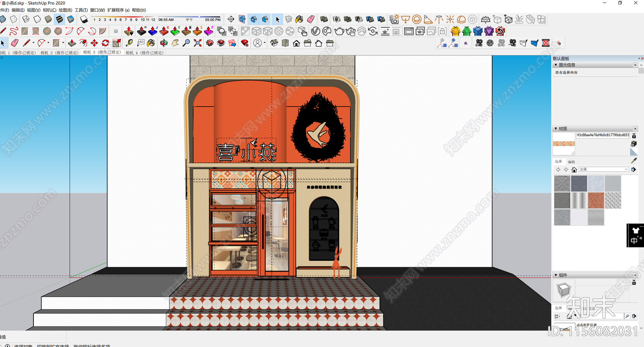Activate the Scale tool
644x347 pixels.
tap(117, 43)
